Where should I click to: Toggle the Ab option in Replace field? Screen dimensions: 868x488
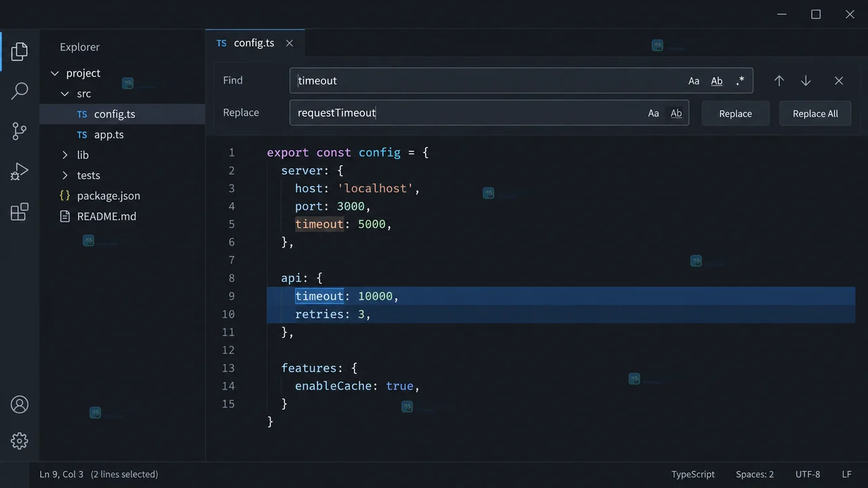[x=676, y=113]
